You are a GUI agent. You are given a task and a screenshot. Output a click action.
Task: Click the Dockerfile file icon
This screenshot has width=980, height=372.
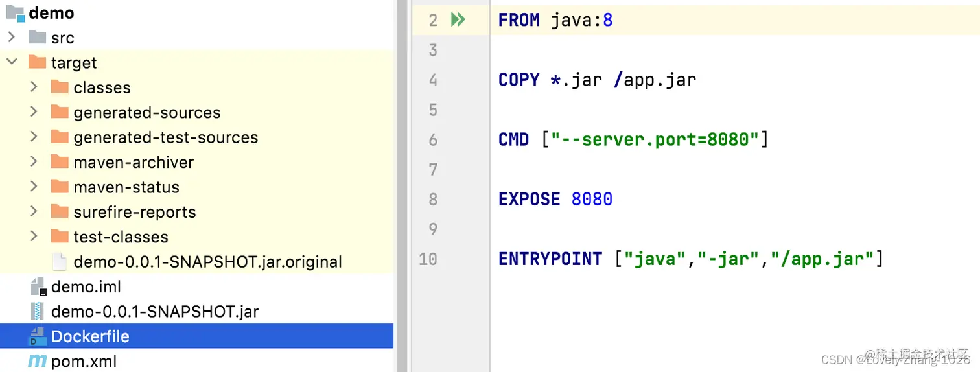pos(38,336)
